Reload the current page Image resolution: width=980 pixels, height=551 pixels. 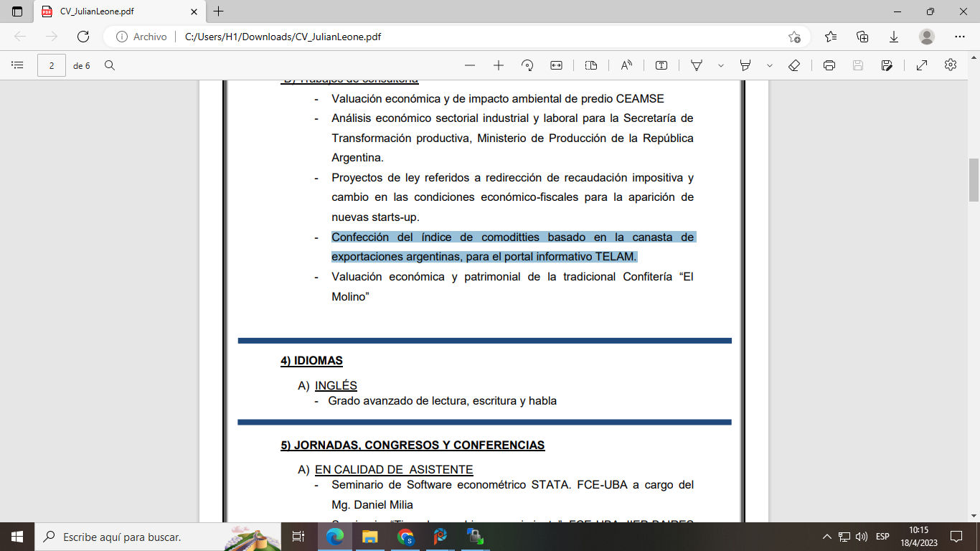click(x=83, y=37)
